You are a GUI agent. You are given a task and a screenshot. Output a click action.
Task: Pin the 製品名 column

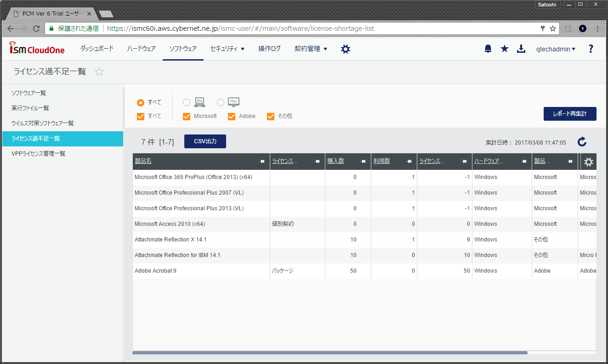[262, 162]
